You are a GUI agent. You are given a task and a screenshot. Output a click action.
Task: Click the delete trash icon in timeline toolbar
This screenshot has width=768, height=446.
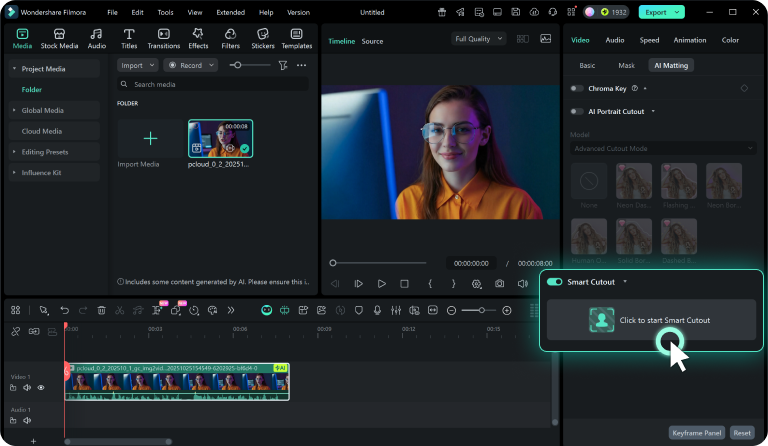pyautogui.click(x=101, y=311)
